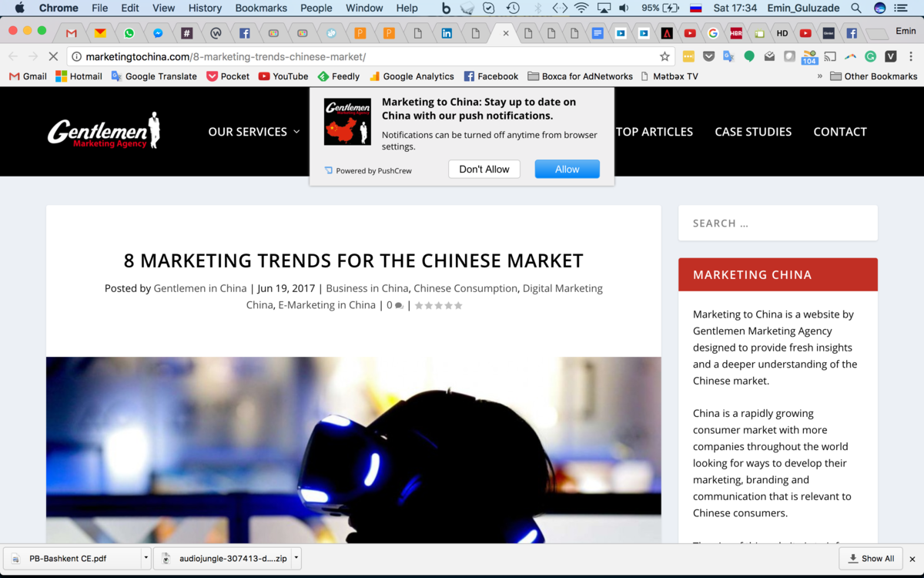Open Gentlemen in China author link
Viewport: 924px width, 578px height.
[200, 288]
